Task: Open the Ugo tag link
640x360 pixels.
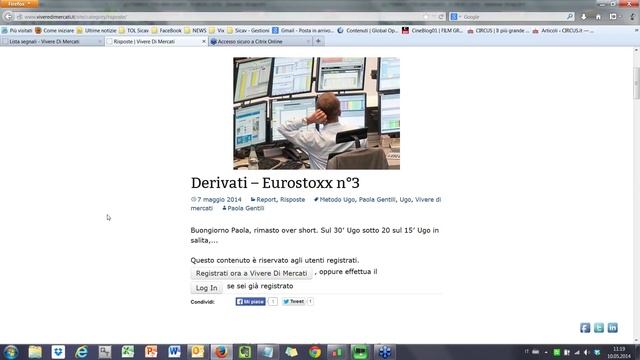Action: pos(405,200)
